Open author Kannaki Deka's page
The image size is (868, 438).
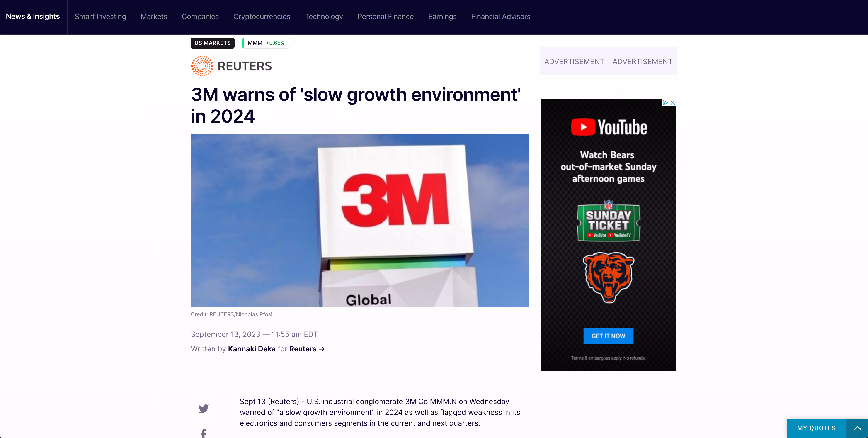[x=252, y=349]
